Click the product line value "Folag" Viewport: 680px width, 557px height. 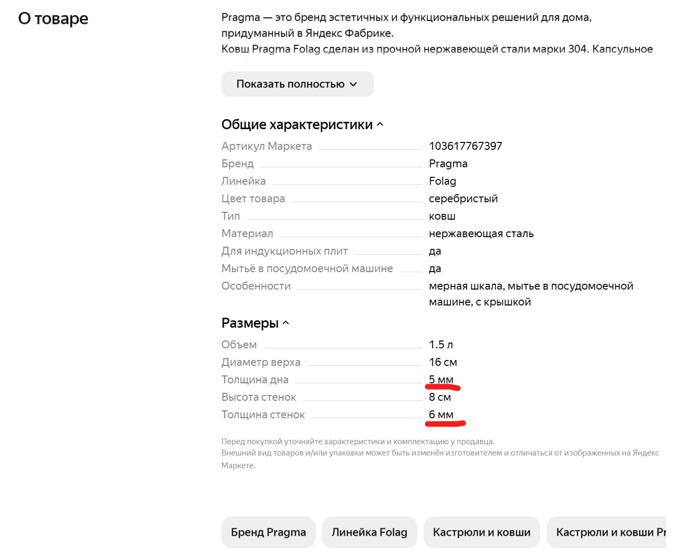[x=442, y=181]
